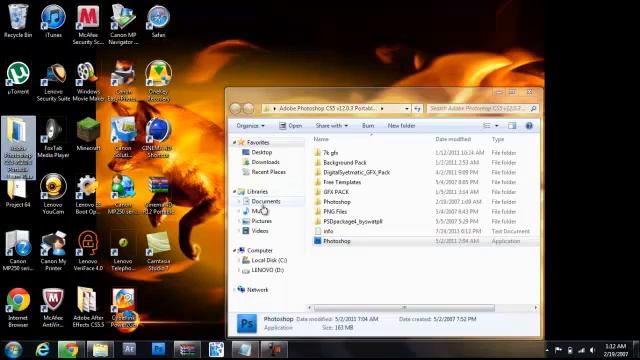Expand the Network tree node
Screen dimensions: 640x360
click(235, 289)
